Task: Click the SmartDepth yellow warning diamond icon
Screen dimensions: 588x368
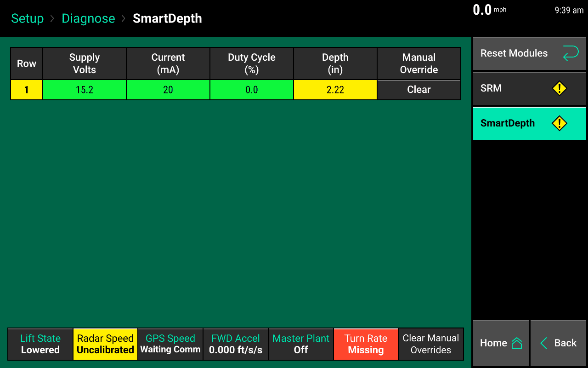Action: click(x=559, y=123)
